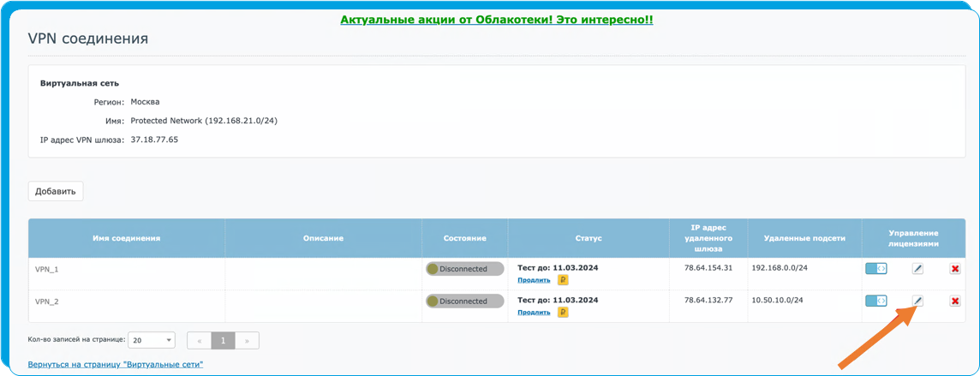This screenshot has height=376, width=980.
Task: Click the Продлить link for VPN_2
Action: tap(534, 313)
